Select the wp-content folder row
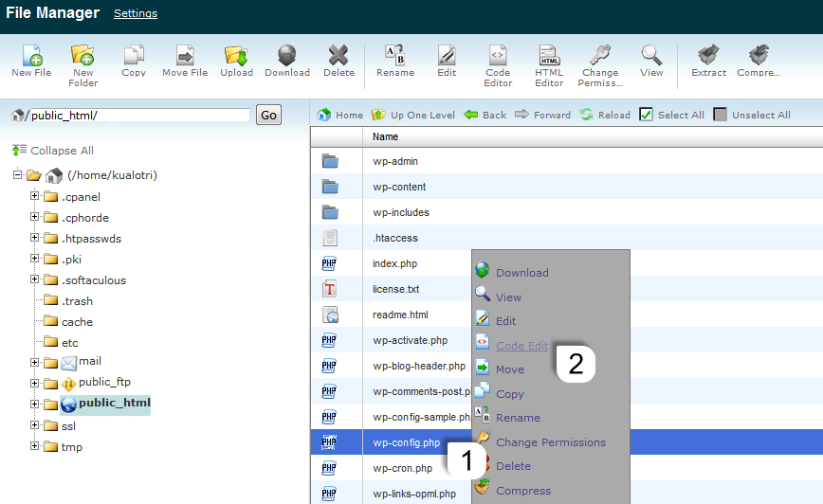This screenshot has height=504, width=823. click(399, 187)
